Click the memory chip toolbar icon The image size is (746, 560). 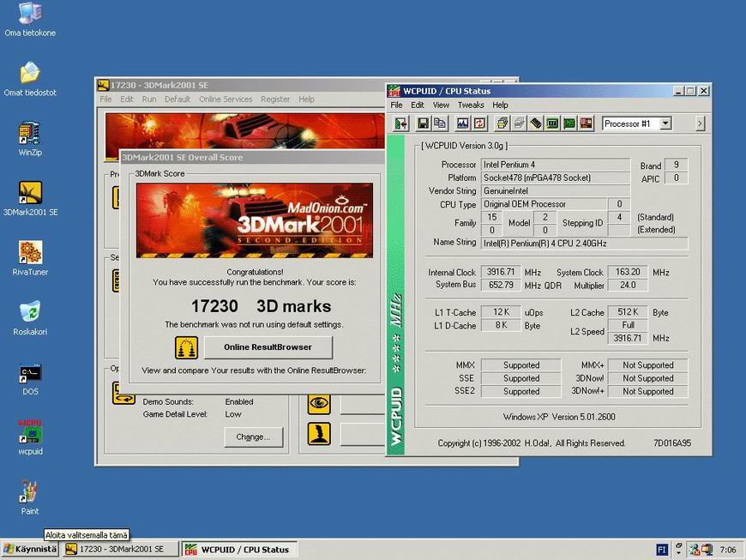(535, 123)
